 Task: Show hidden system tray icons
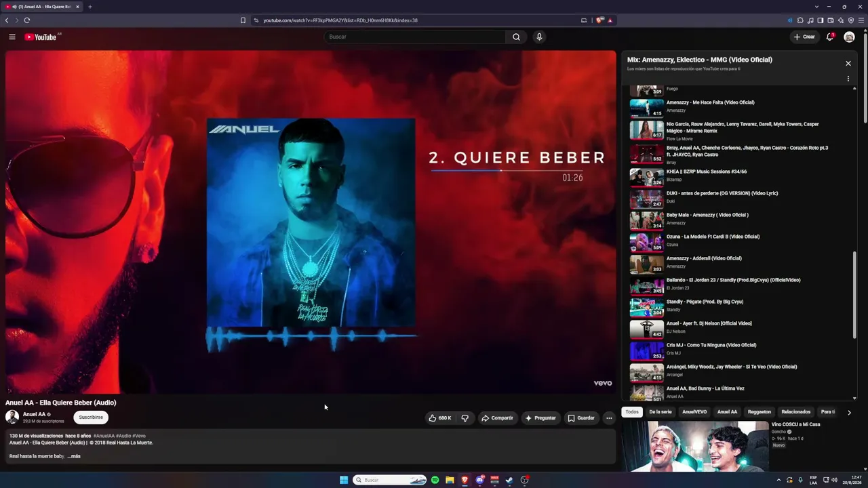(778, 480)
